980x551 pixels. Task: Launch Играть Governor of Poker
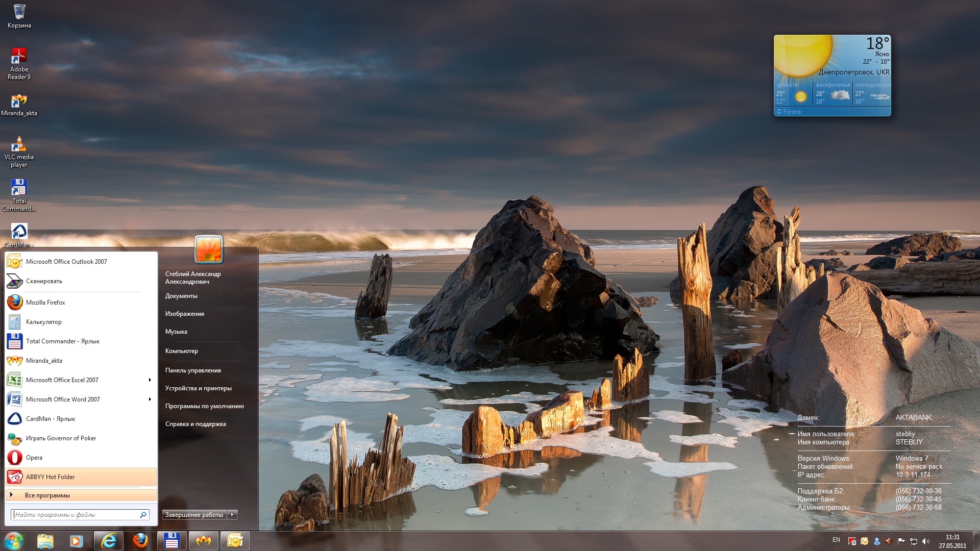pos(81,438)
